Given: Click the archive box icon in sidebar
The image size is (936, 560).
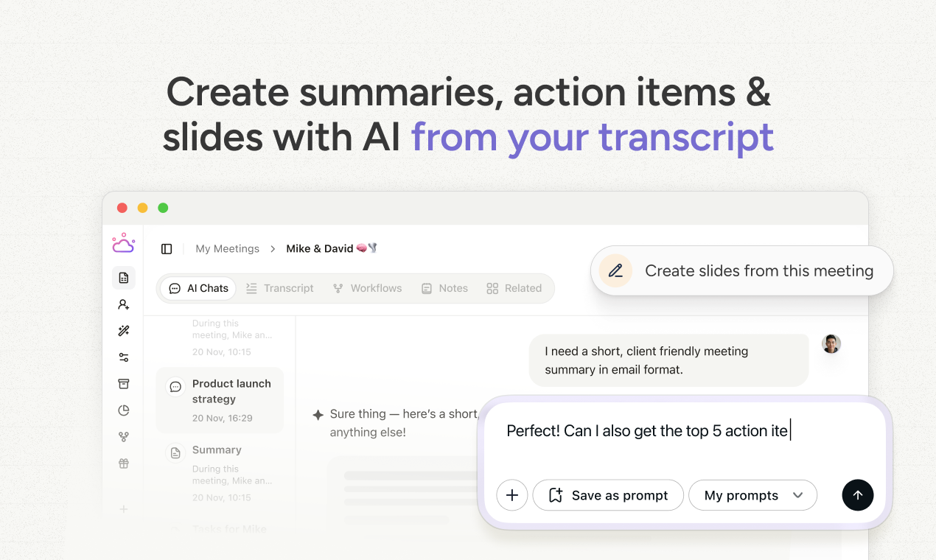Looking at the screenshot, I should click(x=124, y=384).
